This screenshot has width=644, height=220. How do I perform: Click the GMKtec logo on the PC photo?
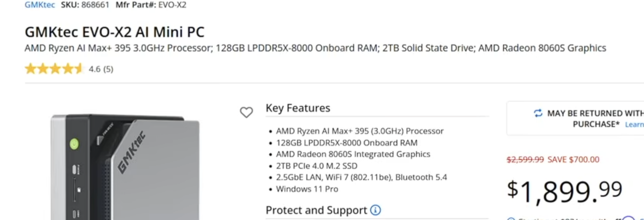click(131, 153)
